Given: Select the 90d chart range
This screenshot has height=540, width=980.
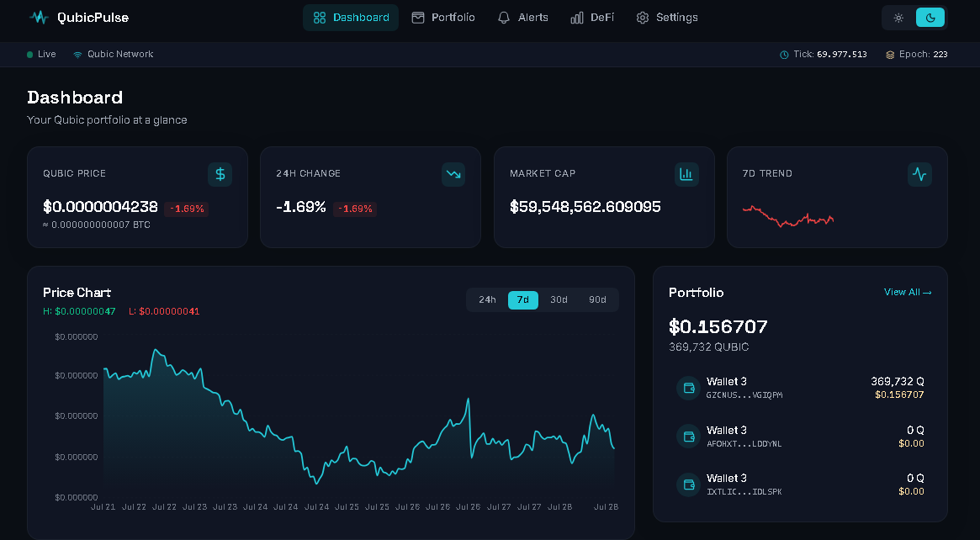Looking at the screenshot, I should (597, 299).
